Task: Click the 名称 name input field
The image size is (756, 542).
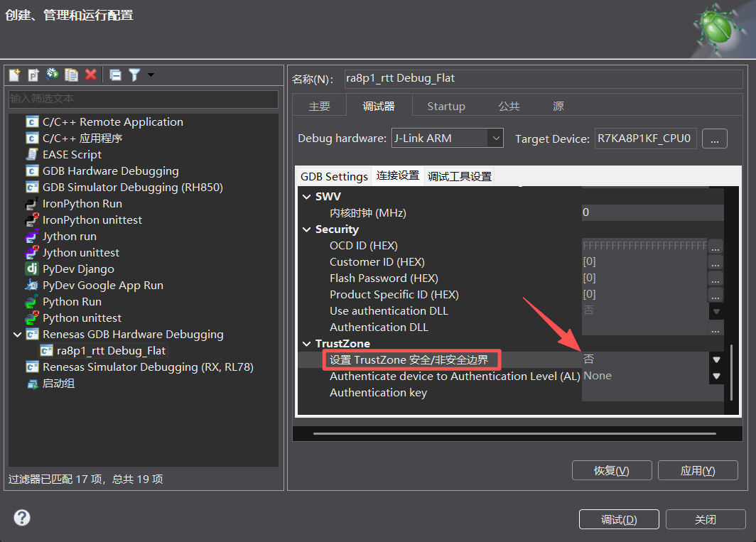Action: pos(544,79)
